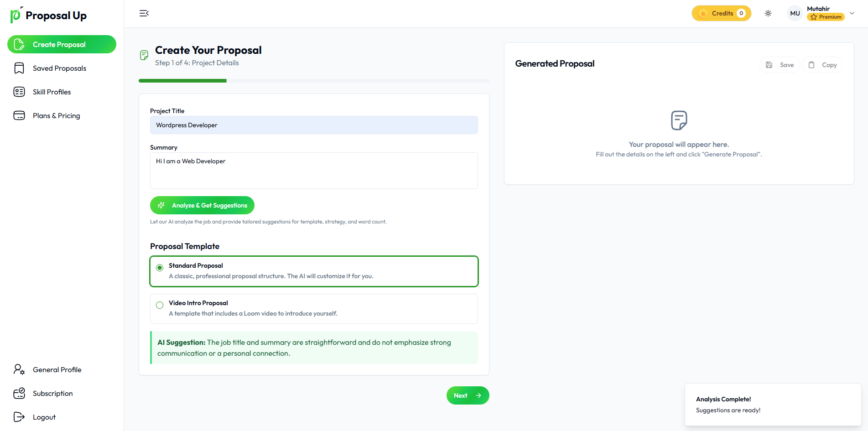Copy the generated proposal
This screenshot has height=431, width=868.
(x=823, y=65)
